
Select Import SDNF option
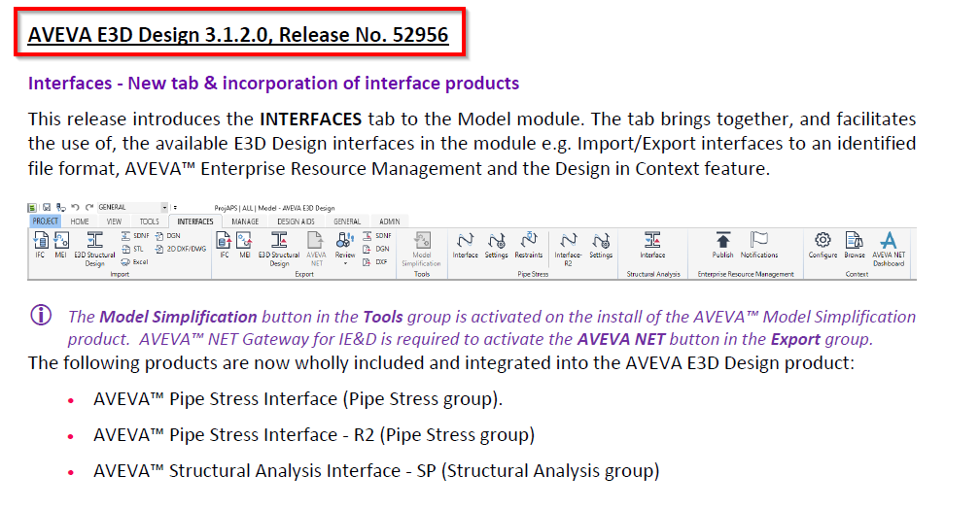pyautogui.click(x=135, y=236)
